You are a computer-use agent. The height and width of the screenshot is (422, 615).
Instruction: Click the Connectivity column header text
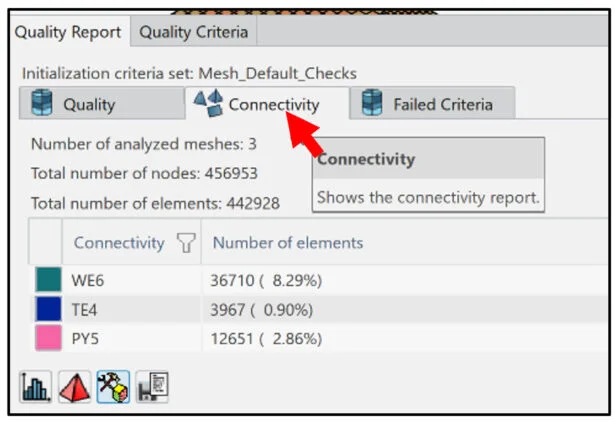(x=119, y=243)
